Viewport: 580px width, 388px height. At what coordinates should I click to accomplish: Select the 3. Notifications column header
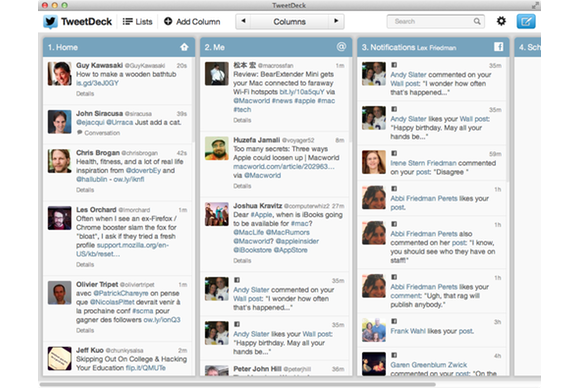coord(433,47)
